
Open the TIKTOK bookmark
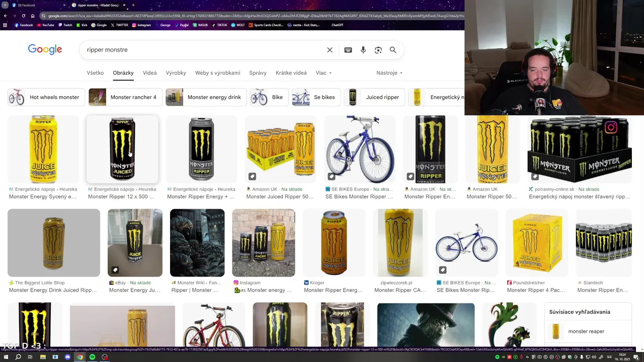[x=220, y=25]
